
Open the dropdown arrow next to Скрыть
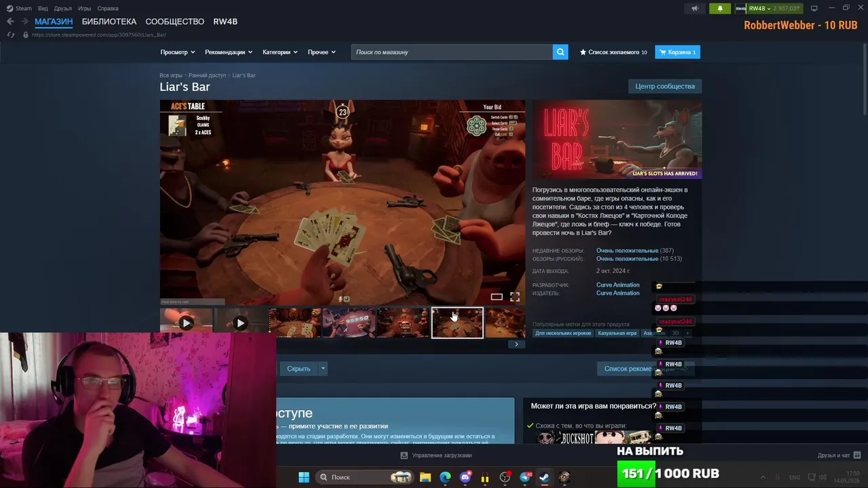(x=323, y=369)
